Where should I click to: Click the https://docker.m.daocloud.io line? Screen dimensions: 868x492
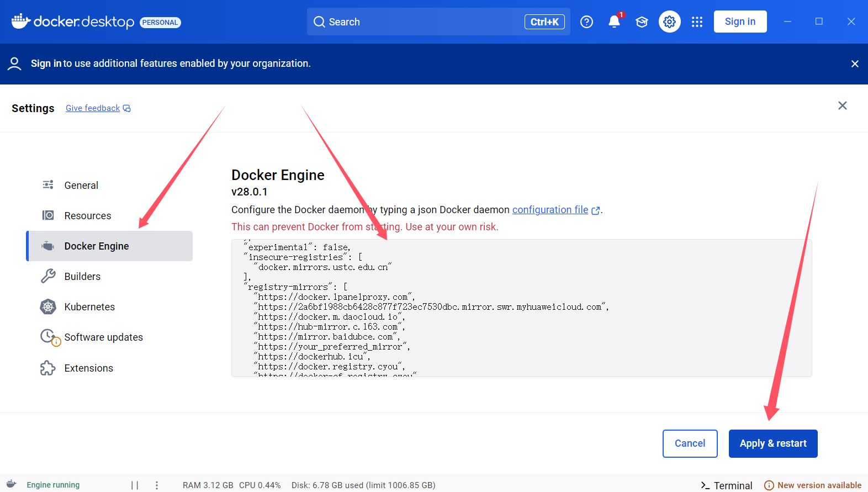(330, 316)
